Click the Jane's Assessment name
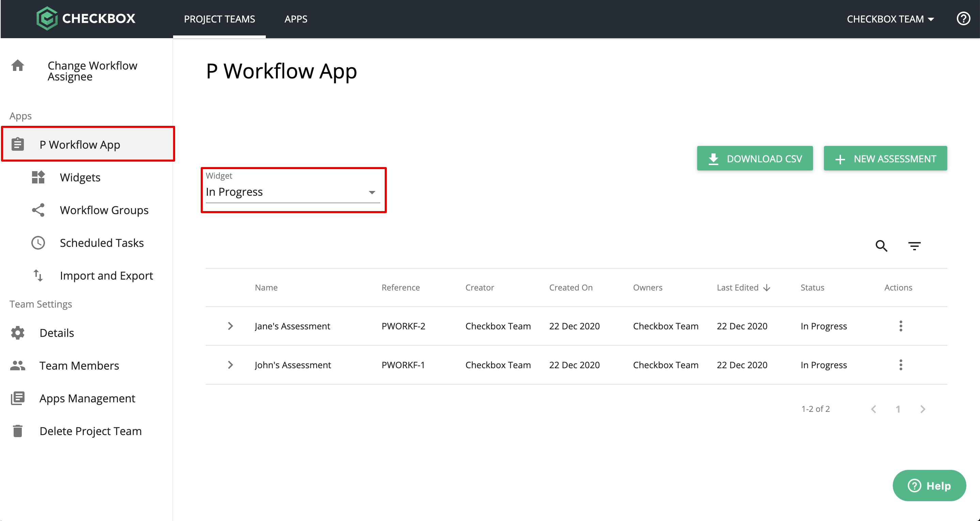The width and height of the screenshot is (980, 521). tap(292, 326)
